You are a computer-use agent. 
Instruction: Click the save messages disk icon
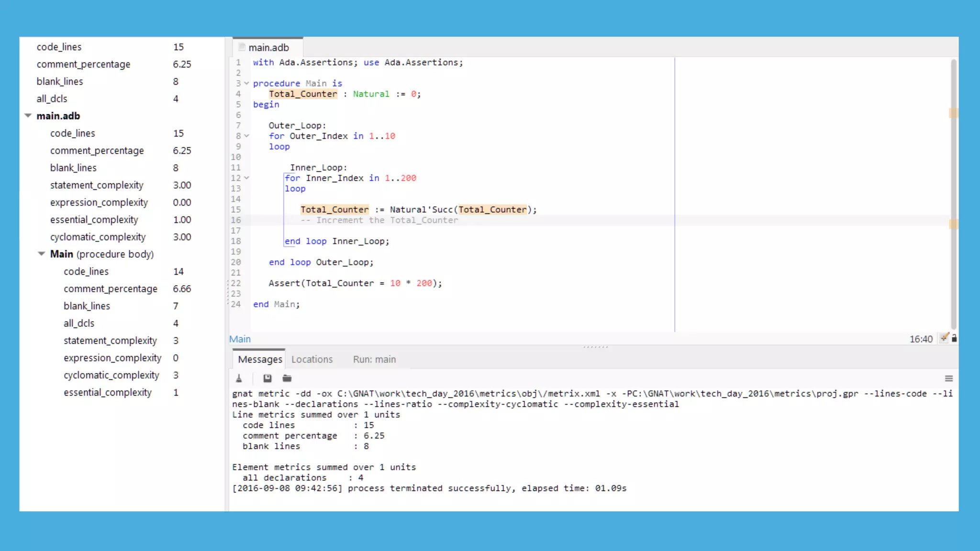[267, 378]
